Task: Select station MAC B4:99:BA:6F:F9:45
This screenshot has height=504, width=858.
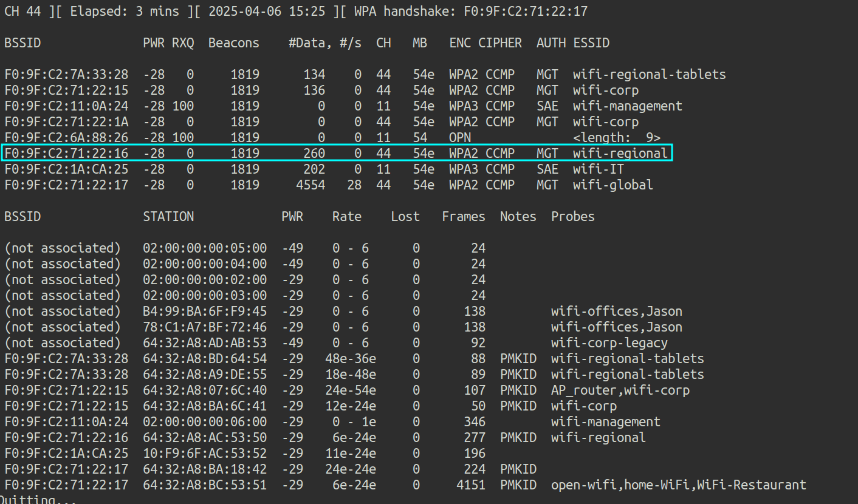Action: pos(205,312)
